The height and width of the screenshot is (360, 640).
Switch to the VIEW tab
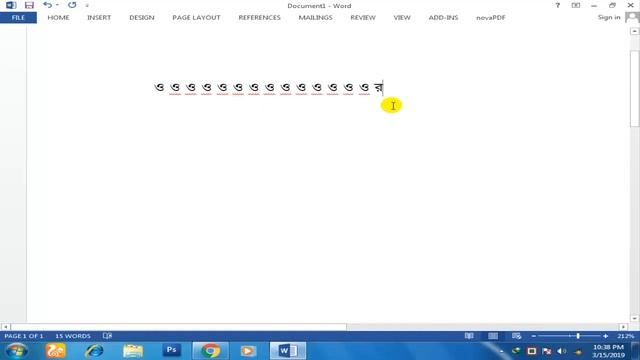(402, 18)
